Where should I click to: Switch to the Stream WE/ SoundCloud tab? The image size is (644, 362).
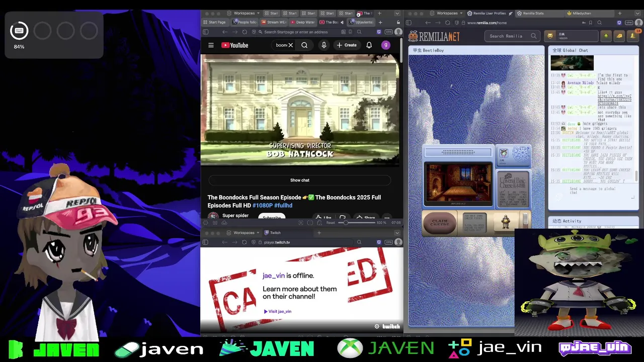[274, 22]
